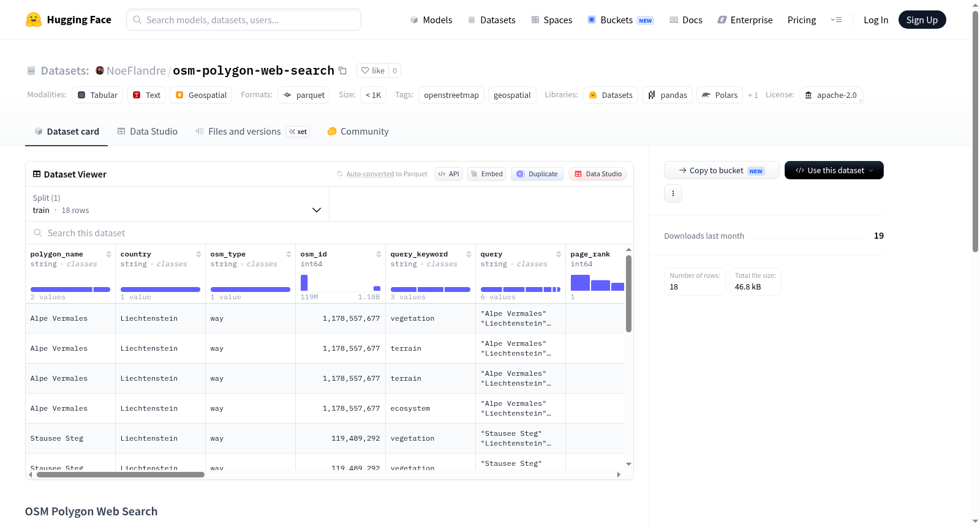Open the Community tab
Screen dimensions: 980x527
tap(358, 131)
